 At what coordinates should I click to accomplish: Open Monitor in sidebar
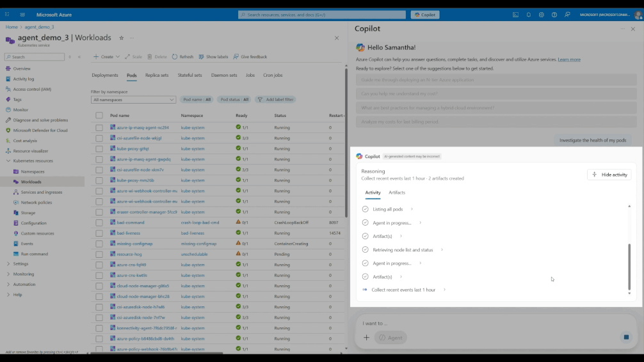(20, 109)
